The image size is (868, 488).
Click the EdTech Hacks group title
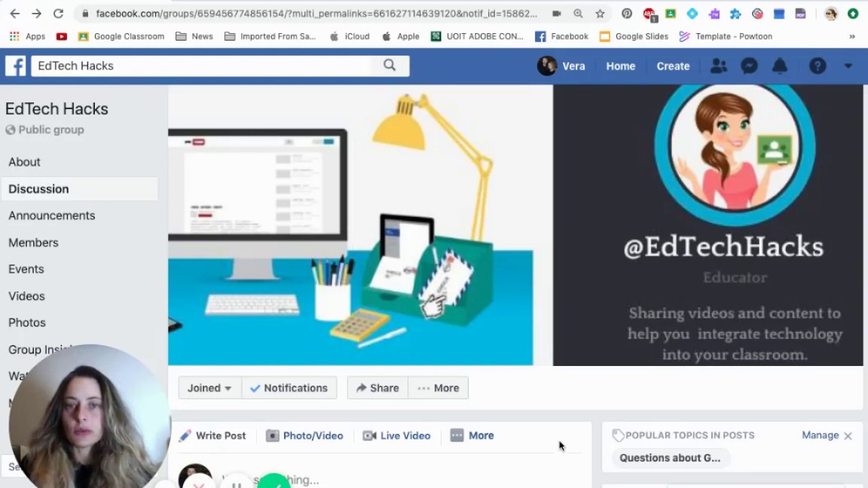(56, 108)
